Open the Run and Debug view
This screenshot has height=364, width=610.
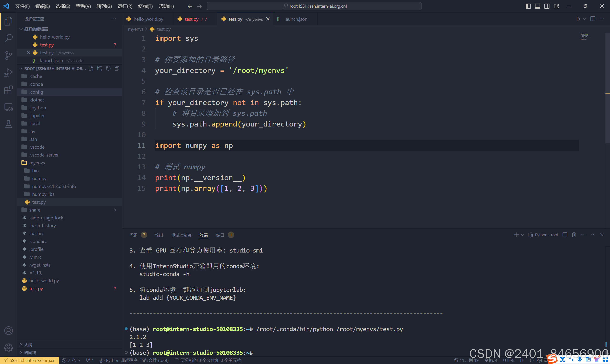[x=9, y=73]
